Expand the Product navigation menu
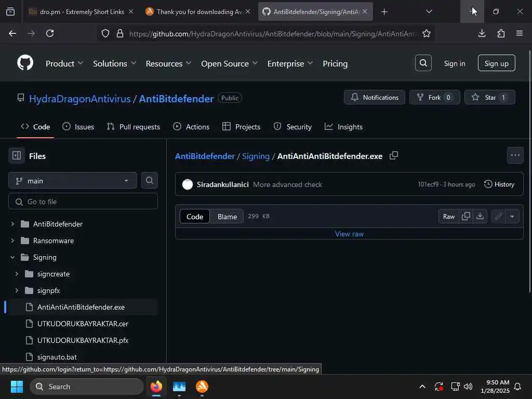Image resolution: width=532 pixels, height=399 pixels. coord(64,63)
